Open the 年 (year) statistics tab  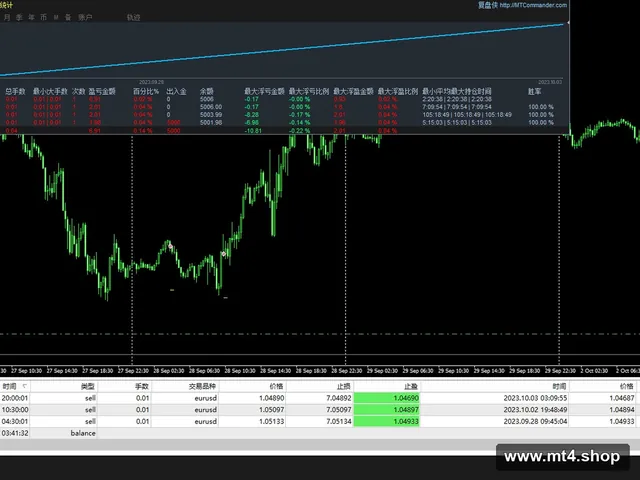[31, 18]
